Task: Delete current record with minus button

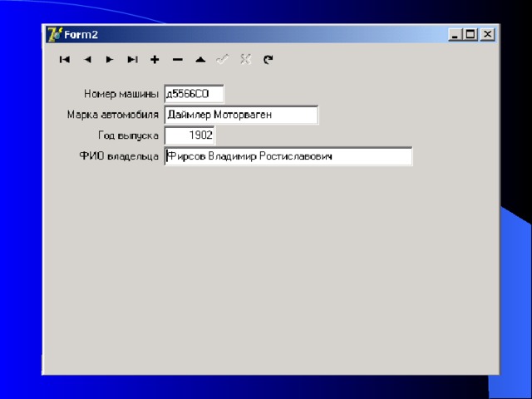Action: 177,60
